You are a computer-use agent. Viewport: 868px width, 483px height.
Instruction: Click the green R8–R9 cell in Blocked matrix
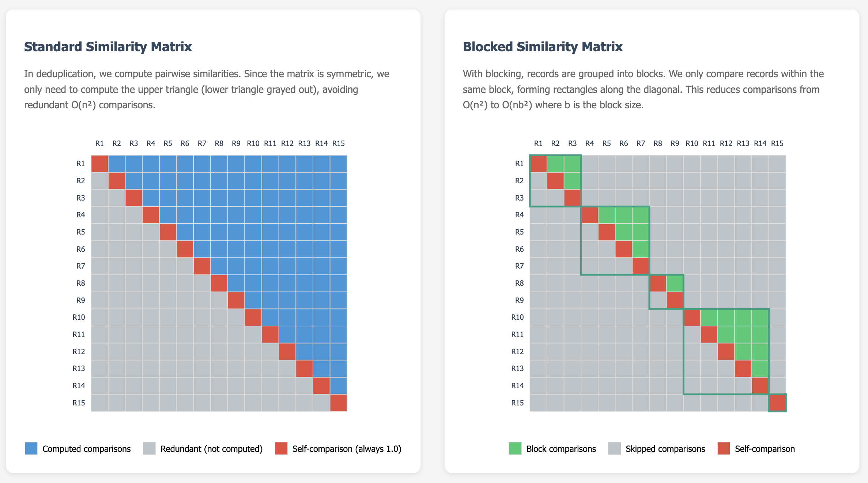click(x=675, y=283)
